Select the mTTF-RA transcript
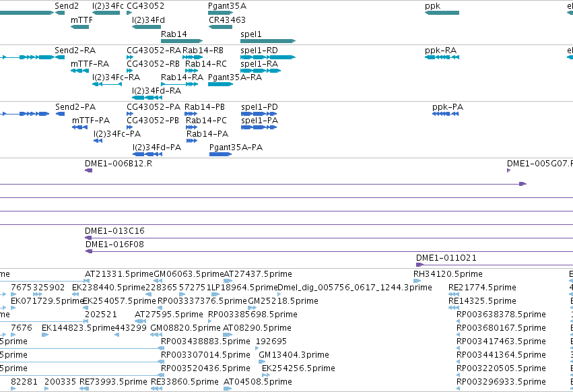 click(x=79, y=71)
